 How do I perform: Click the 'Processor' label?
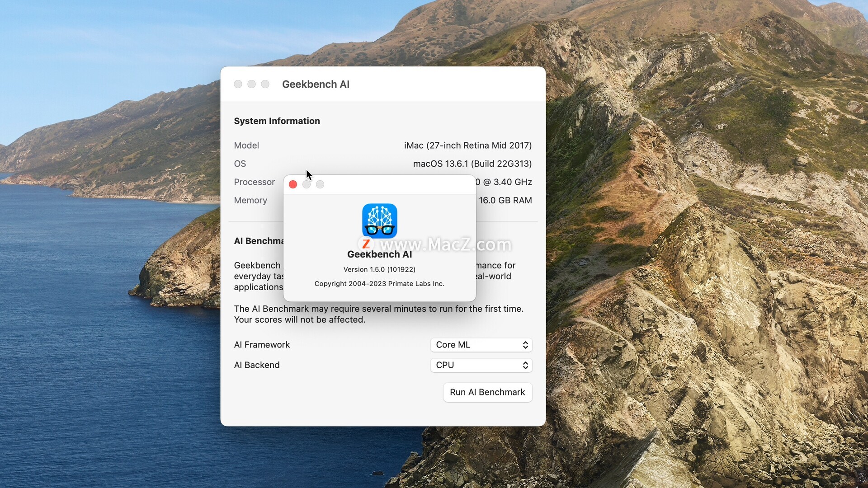(x=254, y=182)
